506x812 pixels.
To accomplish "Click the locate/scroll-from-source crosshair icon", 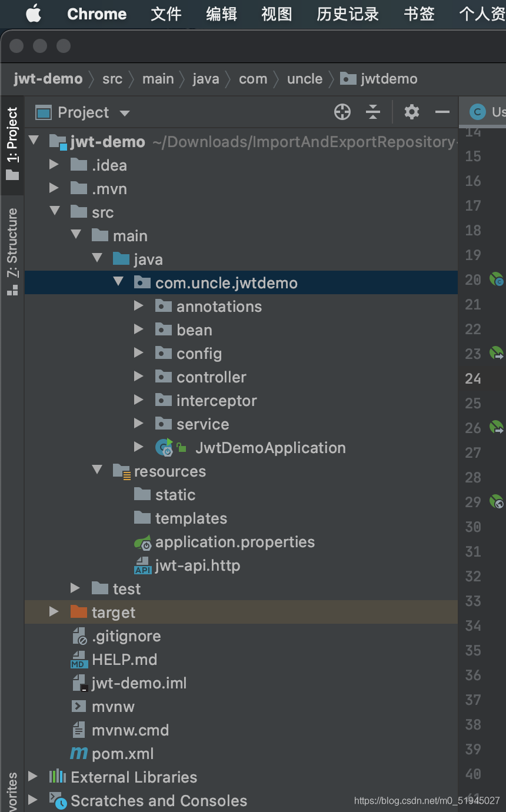I will 342,112.
